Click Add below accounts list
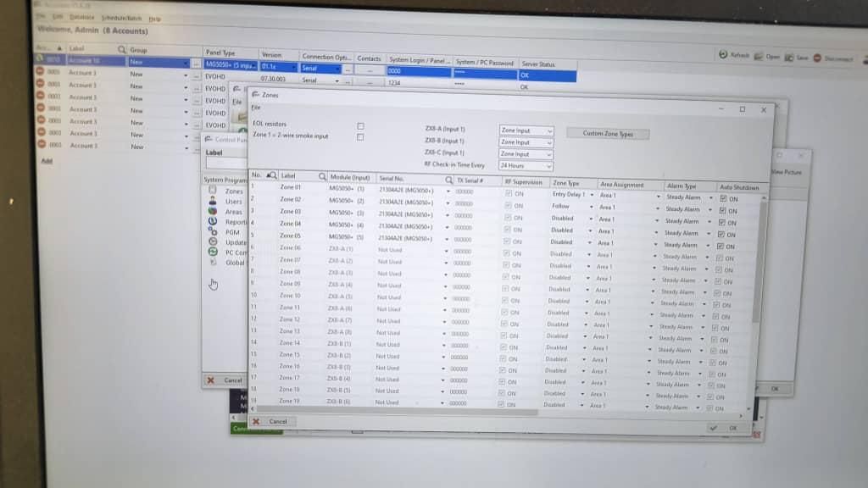The height and width of the screenshot is (488, 868). (47, 161)
